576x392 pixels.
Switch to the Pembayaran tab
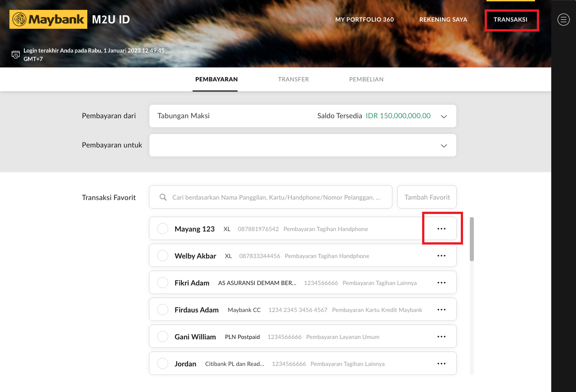point(216,80)
